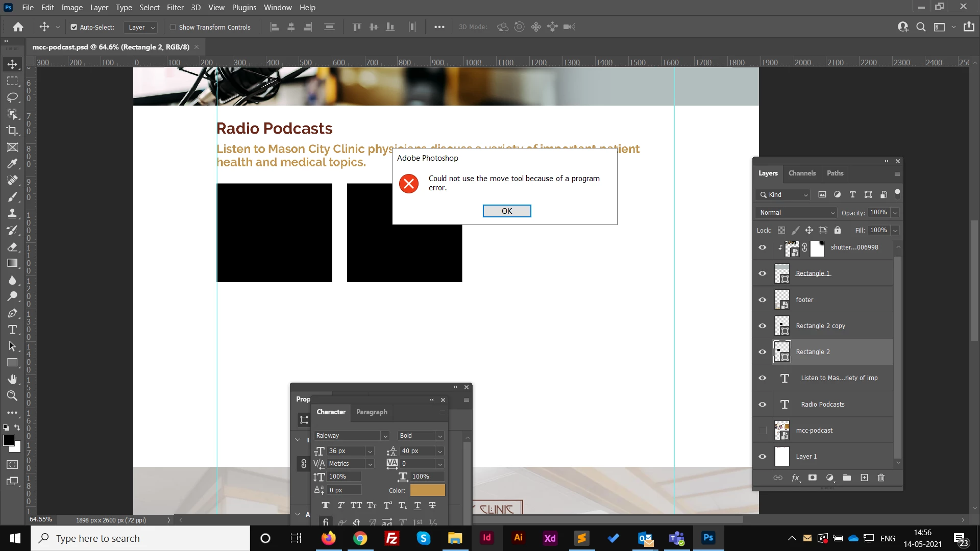Open the blend mode Normal dropdown
The width and height of the screenshot is (980, 551).
coord(796,213)
